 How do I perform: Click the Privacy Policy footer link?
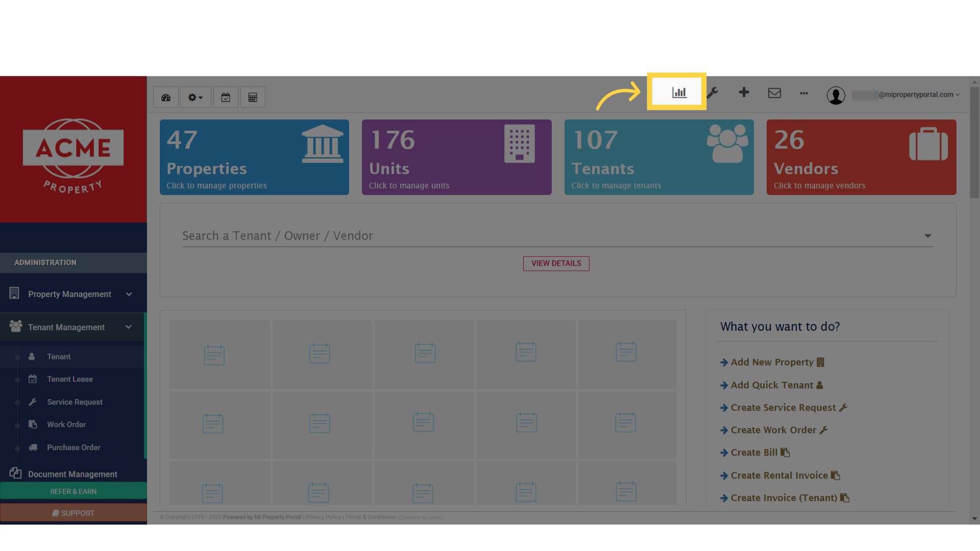tap(323, 517)
